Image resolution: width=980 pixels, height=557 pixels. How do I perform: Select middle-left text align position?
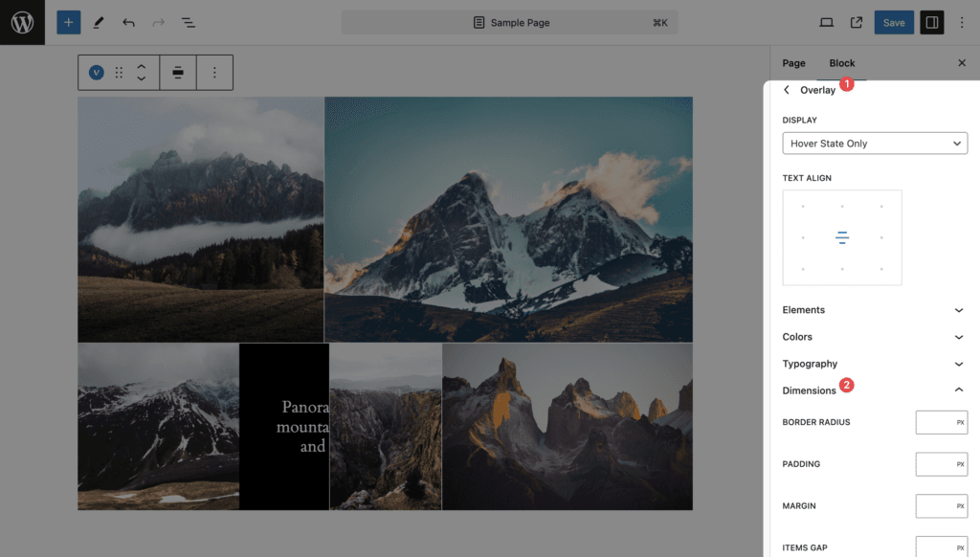(803, 237)
